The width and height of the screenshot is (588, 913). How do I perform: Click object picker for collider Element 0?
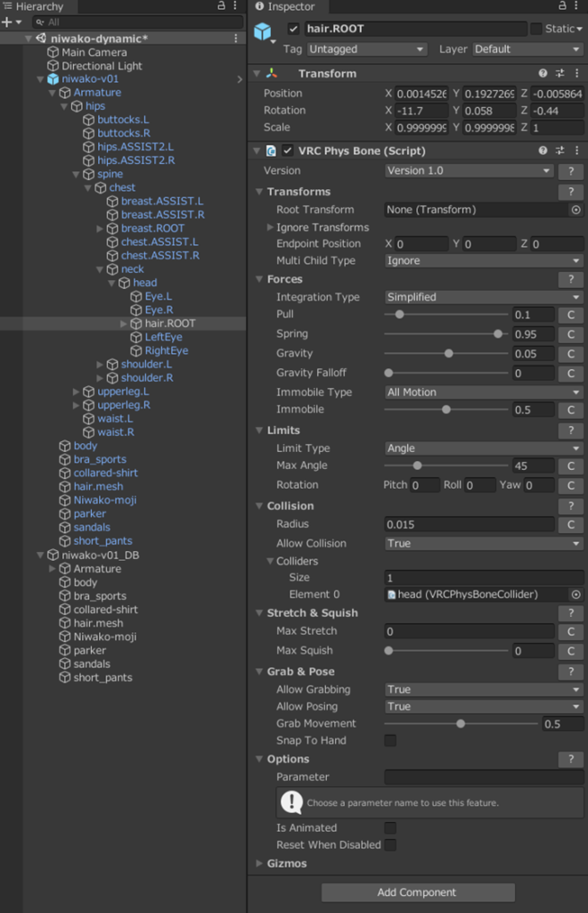pos(576,595)
